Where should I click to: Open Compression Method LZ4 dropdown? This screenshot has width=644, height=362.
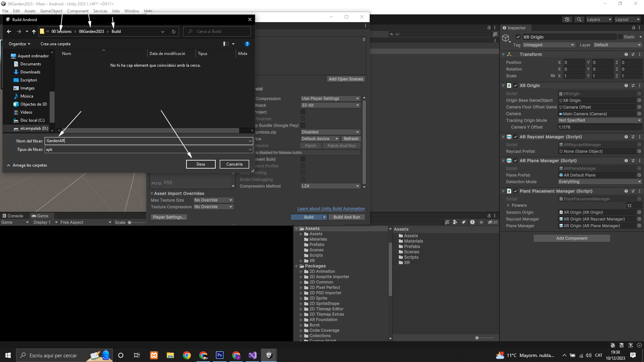click(x=330, y=186)
